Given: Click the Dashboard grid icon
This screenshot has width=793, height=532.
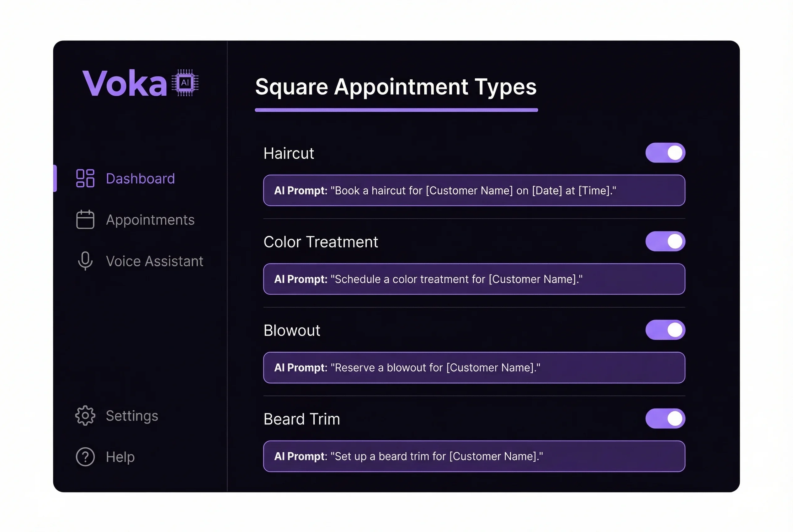Looking at the screenshot, I should click(85, 178).
